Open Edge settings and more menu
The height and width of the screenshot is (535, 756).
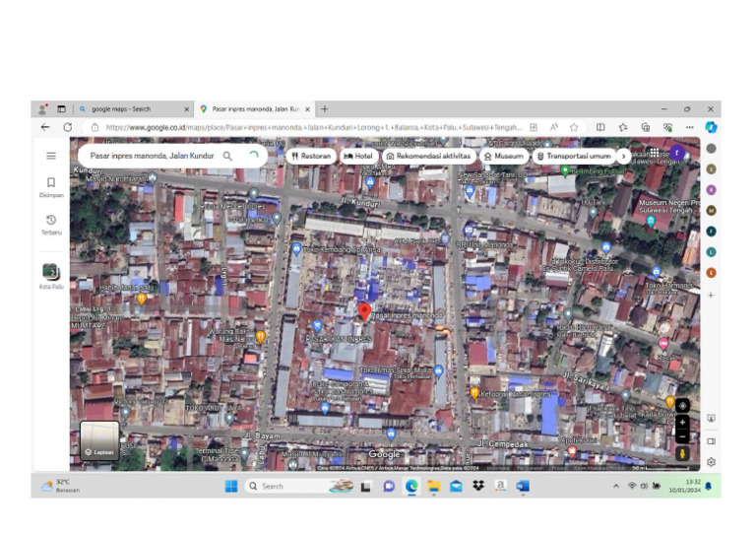(x=690, y=127)
